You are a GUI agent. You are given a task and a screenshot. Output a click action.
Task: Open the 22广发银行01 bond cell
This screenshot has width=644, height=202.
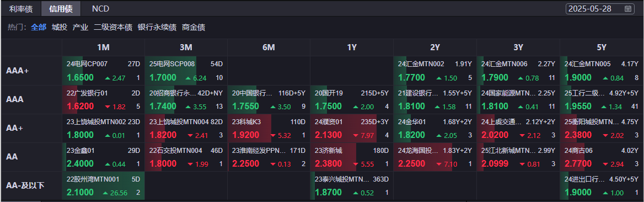click(103, 99)
